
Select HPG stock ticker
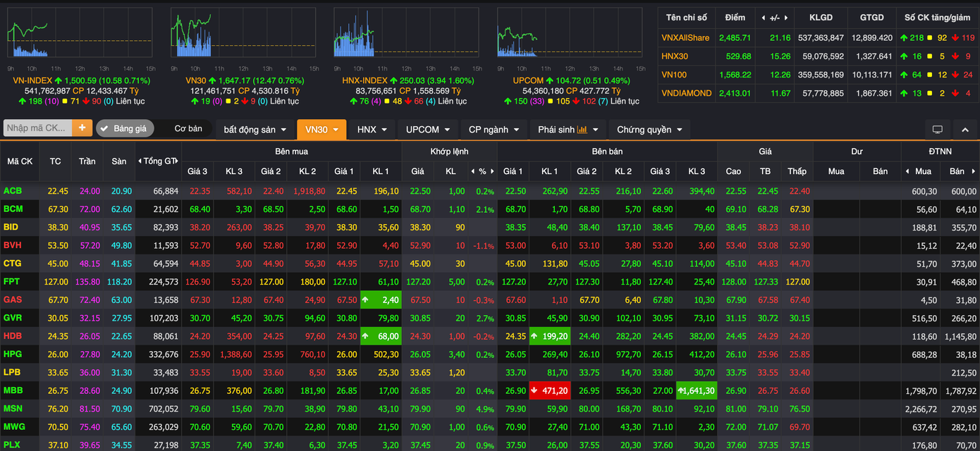click(13, 354)
